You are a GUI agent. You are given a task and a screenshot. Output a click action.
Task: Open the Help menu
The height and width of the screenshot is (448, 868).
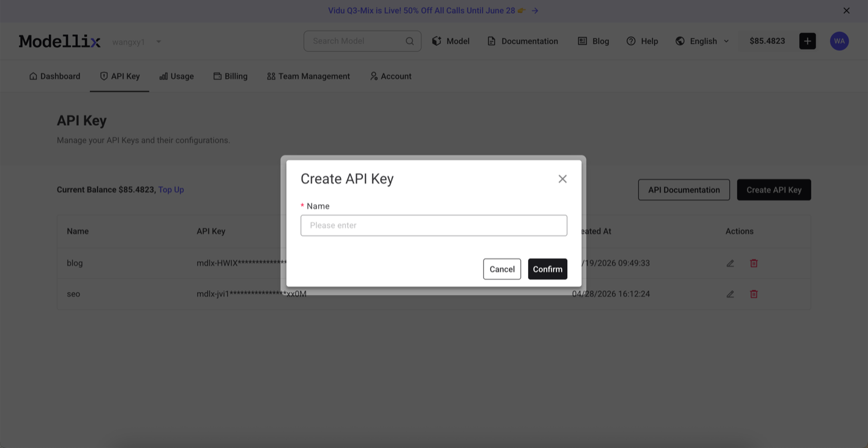(642, 41)
